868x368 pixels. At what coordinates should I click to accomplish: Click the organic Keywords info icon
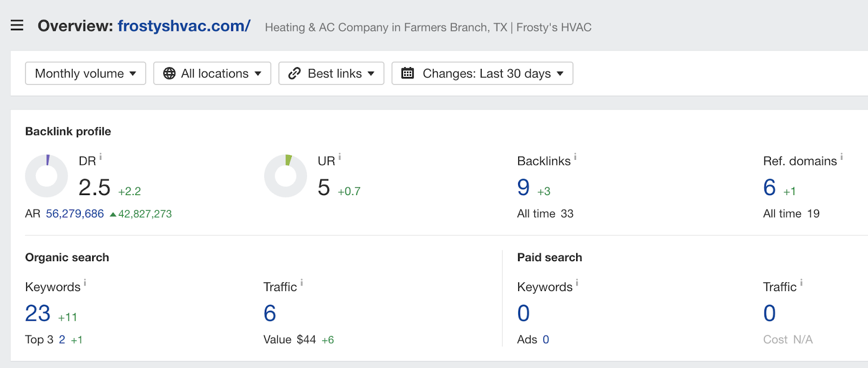pos(85,282)
